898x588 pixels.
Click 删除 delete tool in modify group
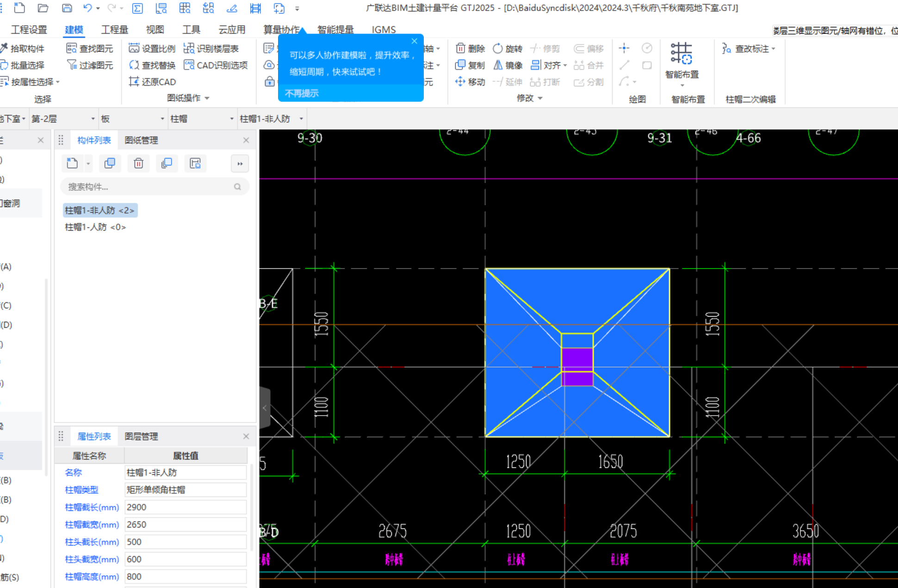470,49
